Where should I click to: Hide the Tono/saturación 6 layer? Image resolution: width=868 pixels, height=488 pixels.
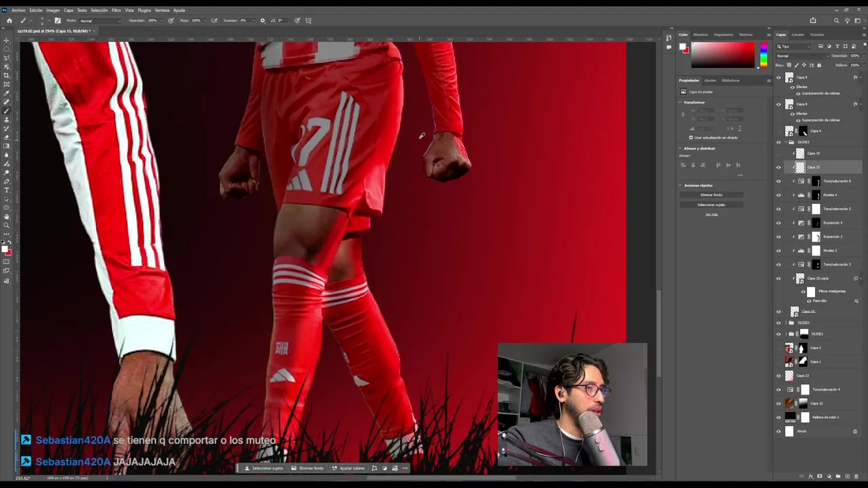point(778,181)
